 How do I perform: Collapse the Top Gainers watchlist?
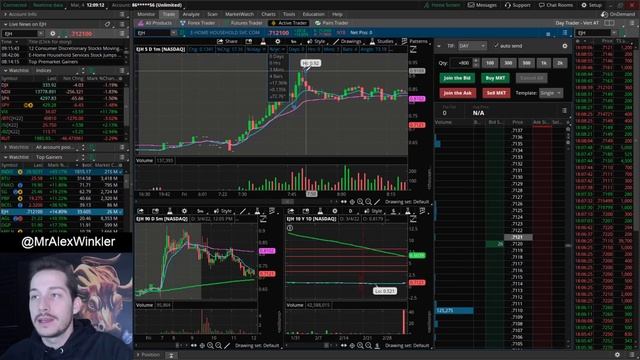(5, 157)
